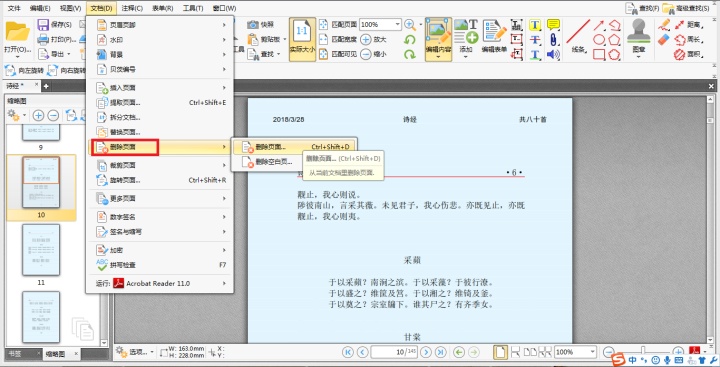Viewport: 720px width, 367px height.
Task: Open the 视图(V) menu
Action: [70, 8]
